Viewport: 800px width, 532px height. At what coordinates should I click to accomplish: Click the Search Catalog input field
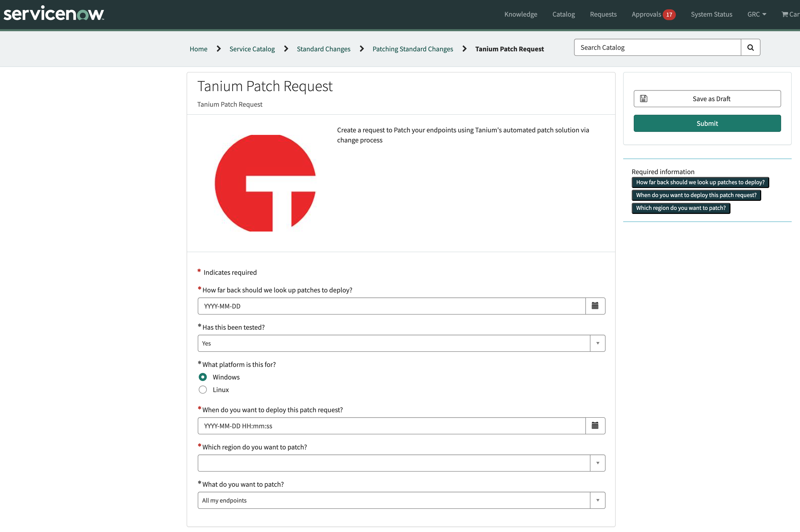coord(657,48)
